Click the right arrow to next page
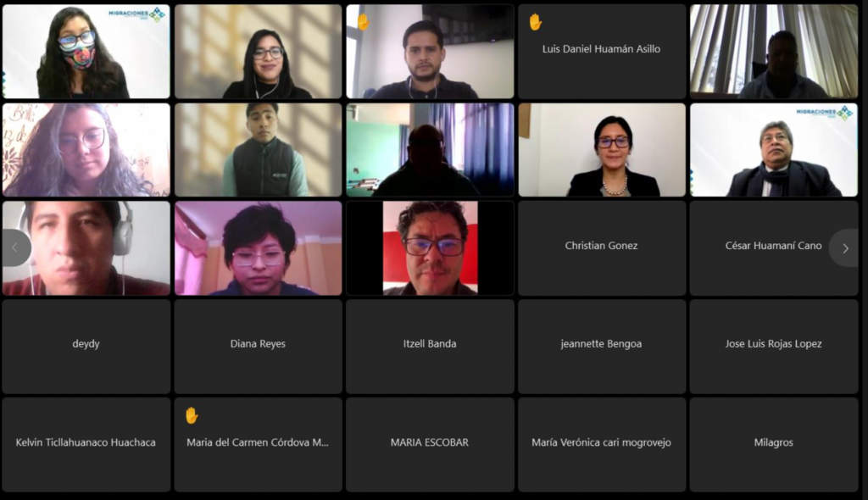The width and height of the screenshot is (868, 500). (x=845, y=248)
